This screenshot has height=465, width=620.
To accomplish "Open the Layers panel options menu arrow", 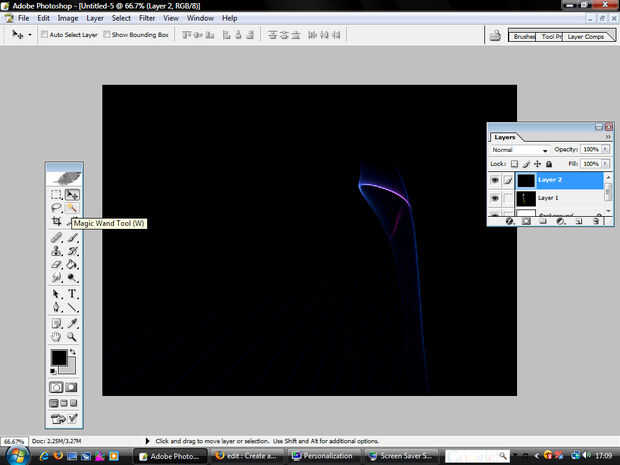I will click(x=608, y=137).
